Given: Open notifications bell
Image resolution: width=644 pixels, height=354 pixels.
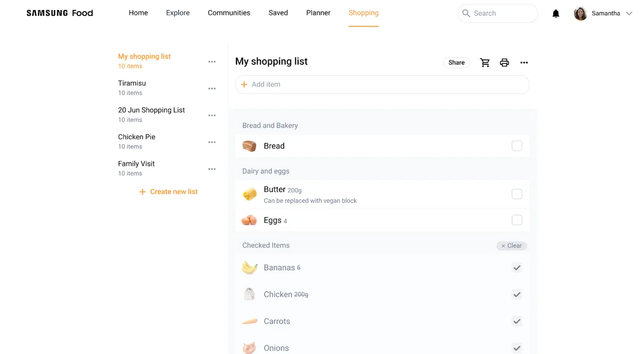Looking at the screenshot, I should point(555,14).
